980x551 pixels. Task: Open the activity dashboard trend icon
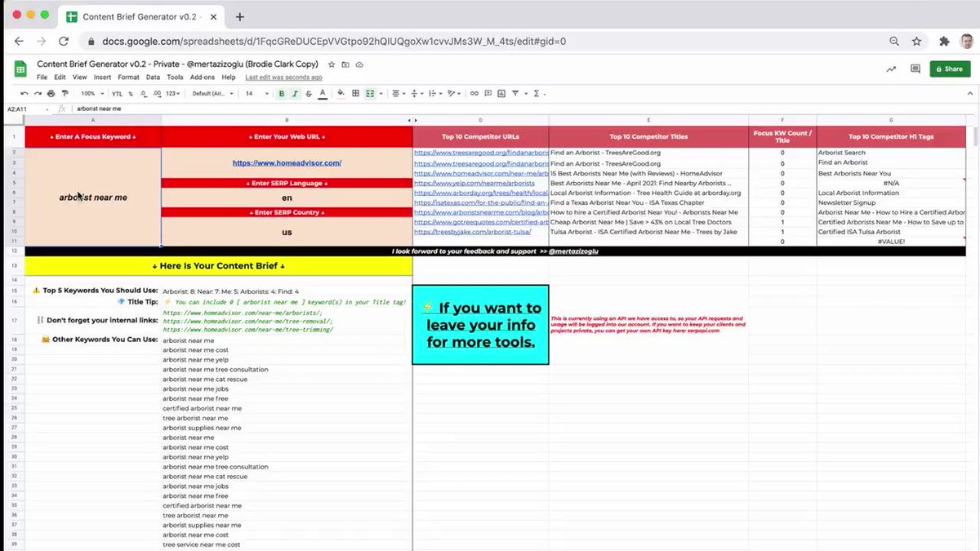(890, 69)
